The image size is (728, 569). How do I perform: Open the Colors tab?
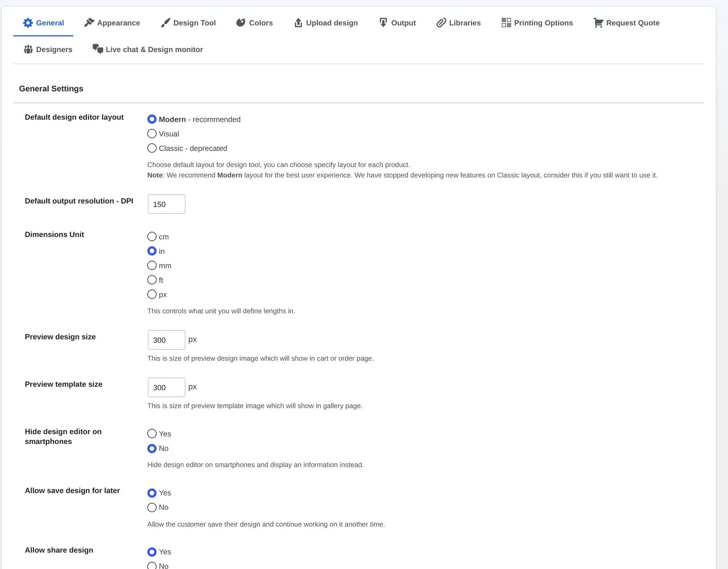tap(254, 23)
